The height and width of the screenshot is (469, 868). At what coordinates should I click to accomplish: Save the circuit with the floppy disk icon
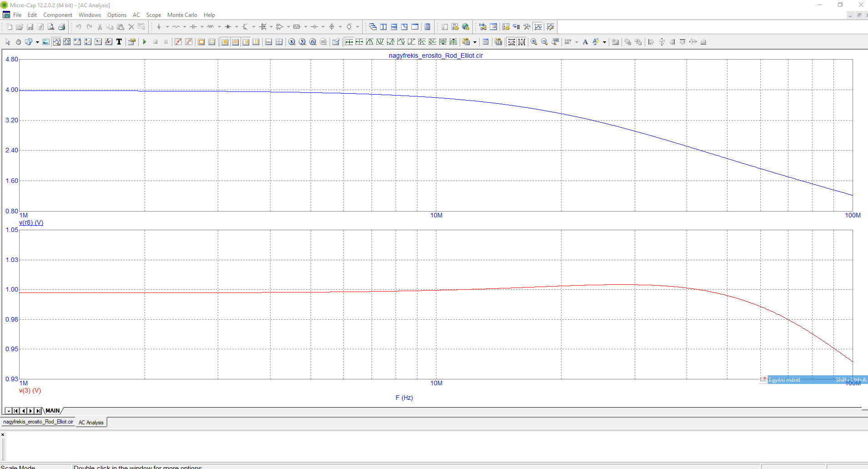(30, 27)
